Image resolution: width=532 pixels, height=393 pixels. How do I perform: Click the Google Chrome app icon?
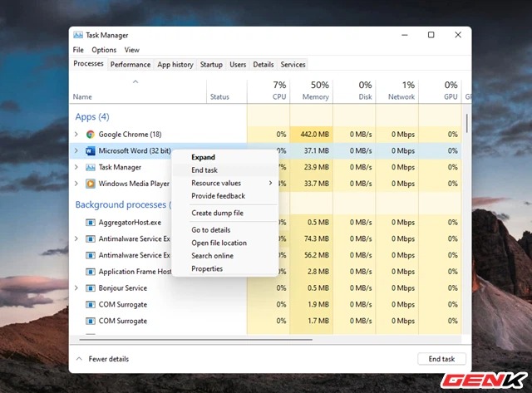91,134
